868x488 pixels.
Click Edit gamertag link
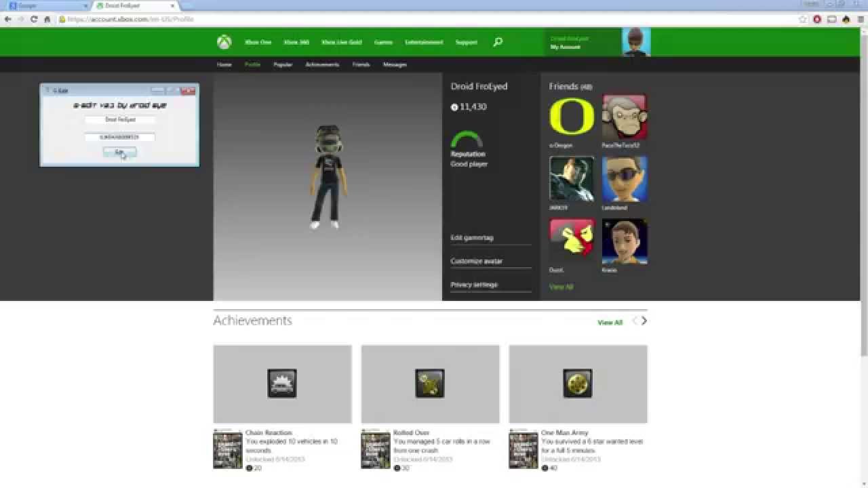472,238
